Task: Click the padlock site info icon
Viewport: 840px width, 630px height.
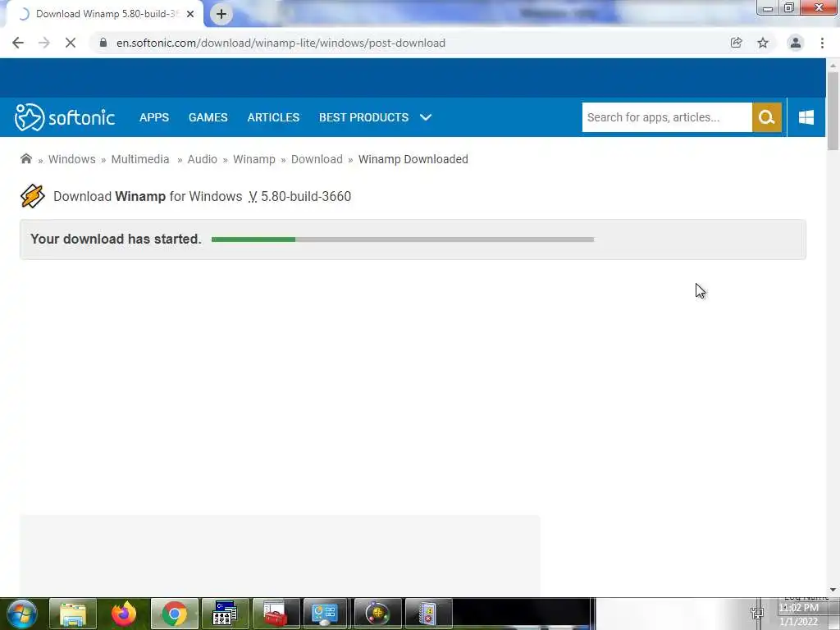Action: (103, 43)
